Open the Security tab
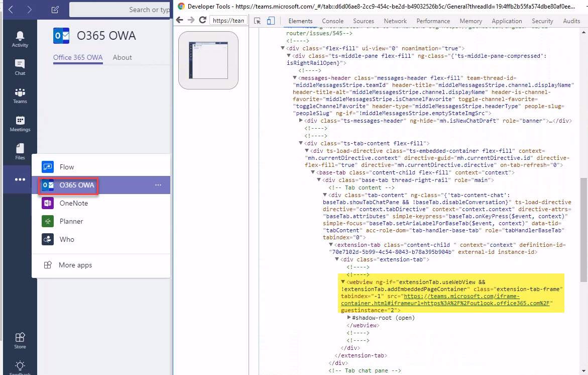Screen dimensions: 588x375 (542, 21)
